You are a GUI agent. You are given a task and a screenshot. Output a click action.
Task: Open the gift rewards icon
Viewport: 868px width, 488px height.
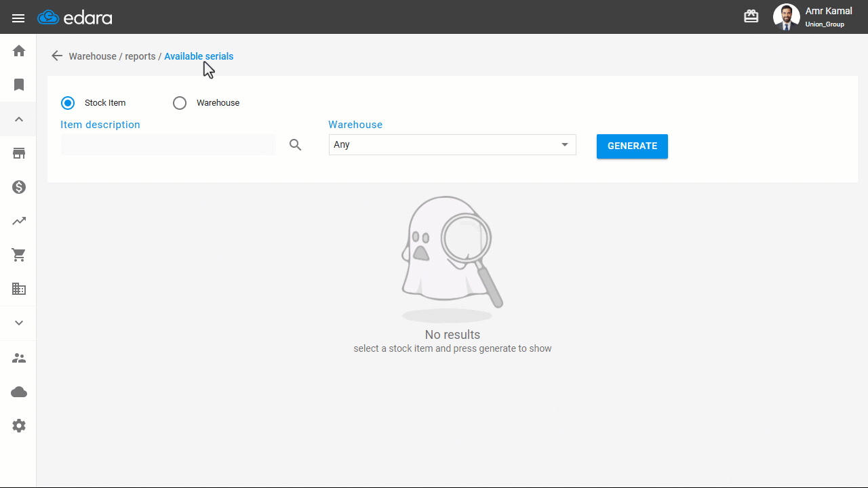[751, 16]
